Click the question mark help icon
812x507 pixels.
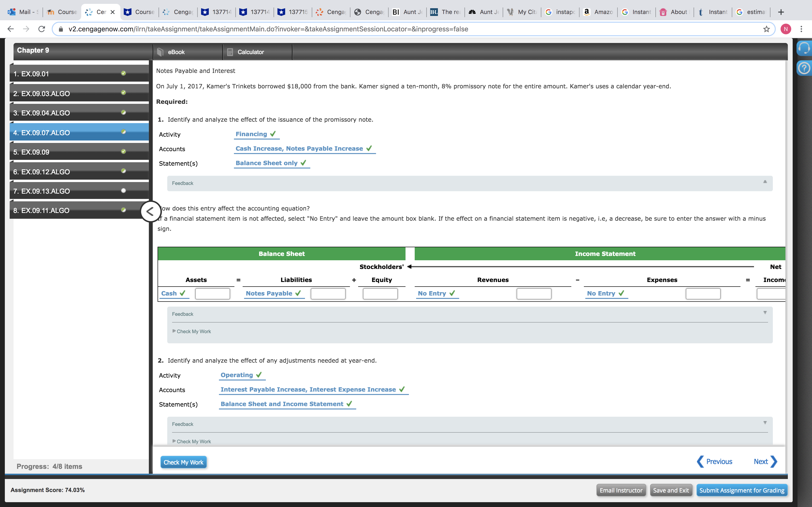click(x=804, y=68)
